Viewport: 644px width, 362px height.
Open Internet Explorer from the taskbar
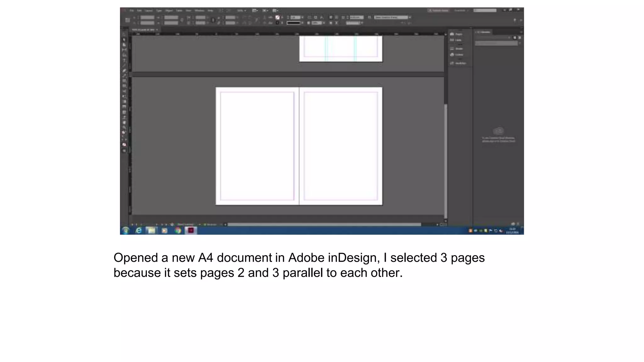click(138, 231)
